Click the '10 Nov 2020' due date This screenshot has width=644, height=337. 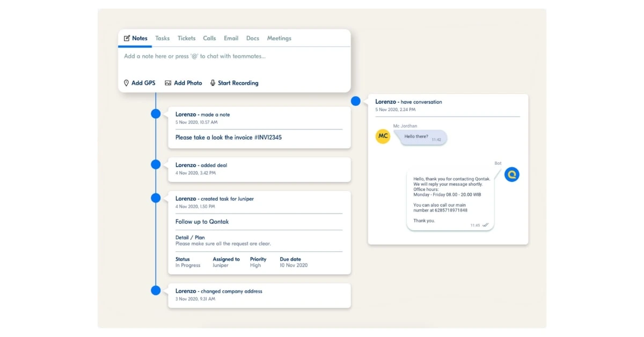pos(294,266)
